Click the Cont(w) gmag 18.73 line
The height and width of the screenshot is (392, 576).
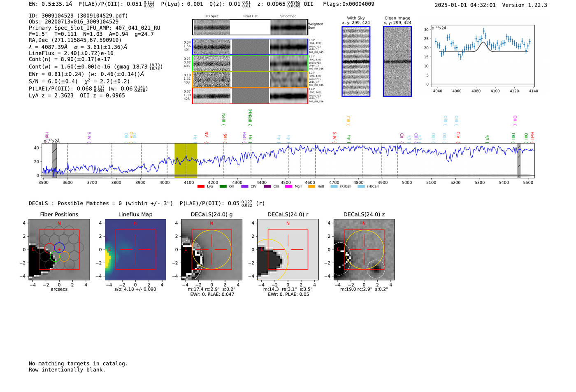click(95, 66)
